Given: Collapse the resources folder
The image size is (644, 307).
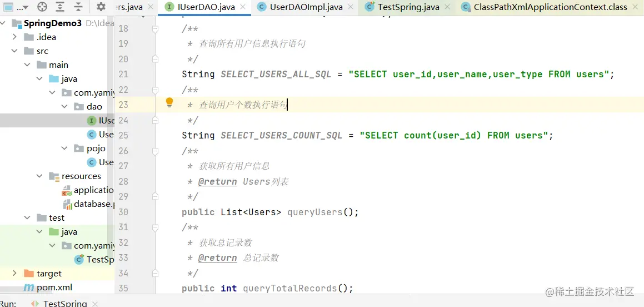Looking at the screenshot, I should pyautogui.click(x=39, y=176).
